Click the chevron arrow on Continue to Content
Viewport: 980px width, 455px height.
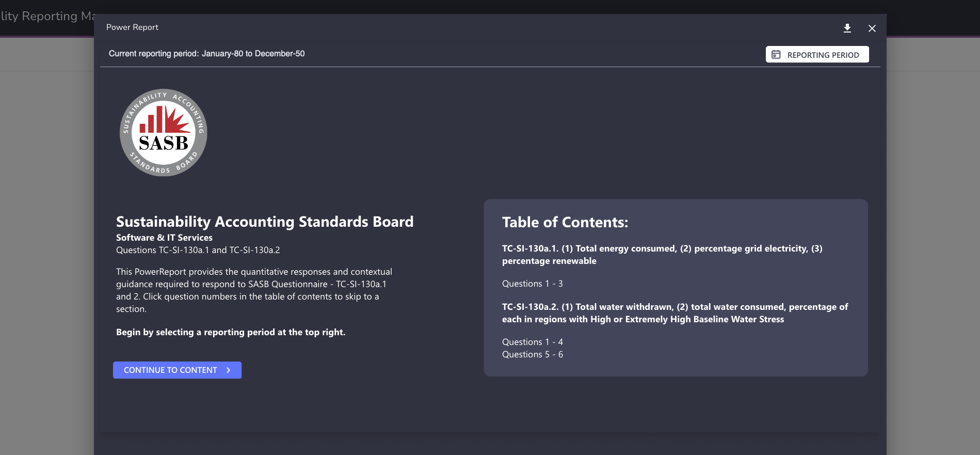228,370
